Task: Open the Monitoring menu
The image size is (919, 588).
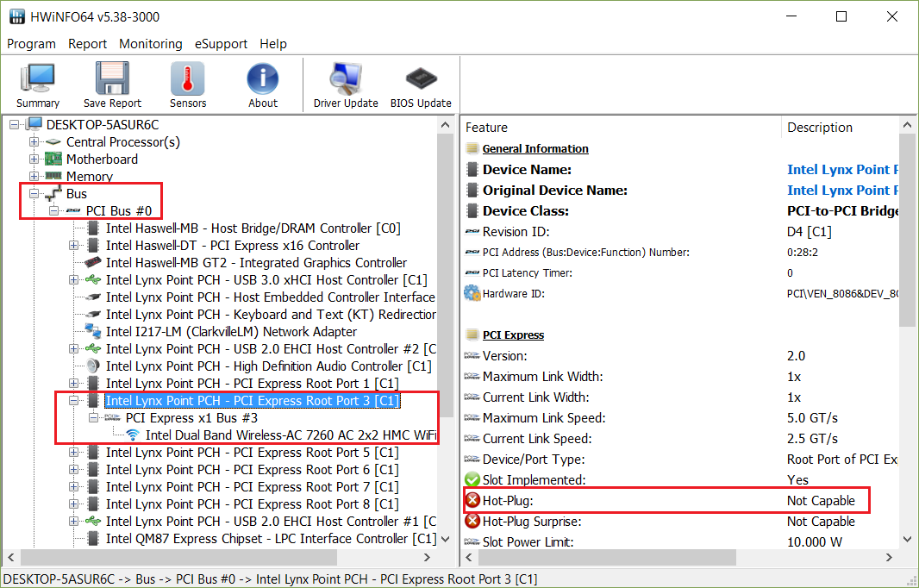Action: pos(151,44)
